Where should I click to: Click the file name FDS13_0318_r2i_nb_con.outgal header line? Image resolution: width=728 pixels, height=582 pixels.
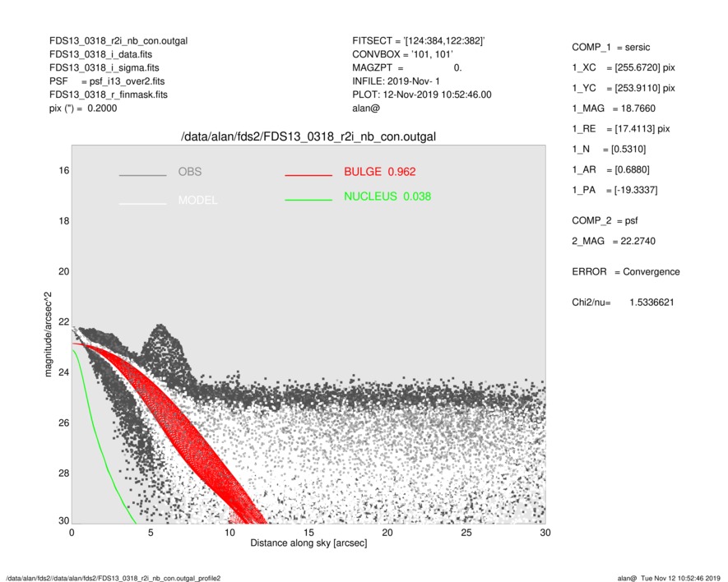[118, 41]
